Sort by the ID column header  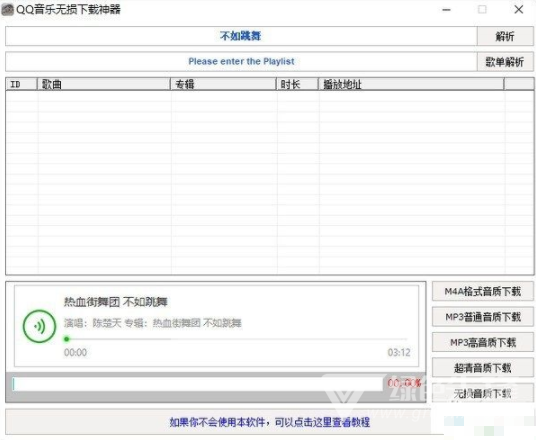(21, 84)
